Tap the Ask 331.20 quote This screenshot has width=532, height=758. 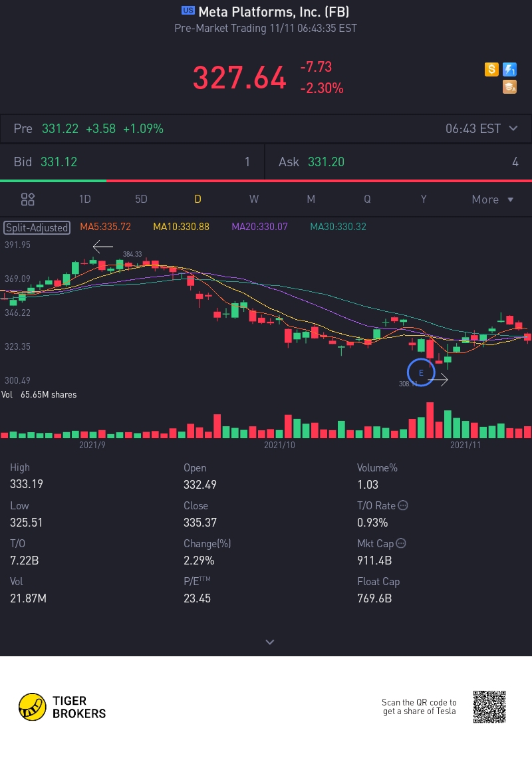[x=398, y=162]
